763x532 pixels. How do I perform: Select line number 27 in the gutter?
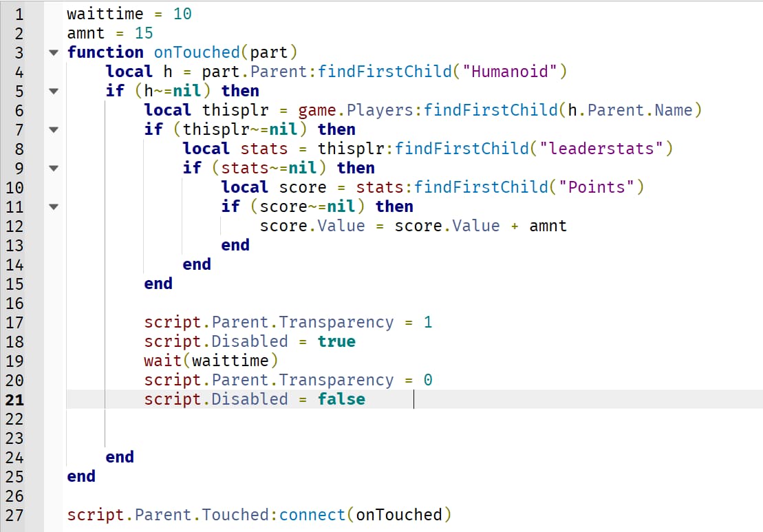pyautogui.click(x=15, y=515)
